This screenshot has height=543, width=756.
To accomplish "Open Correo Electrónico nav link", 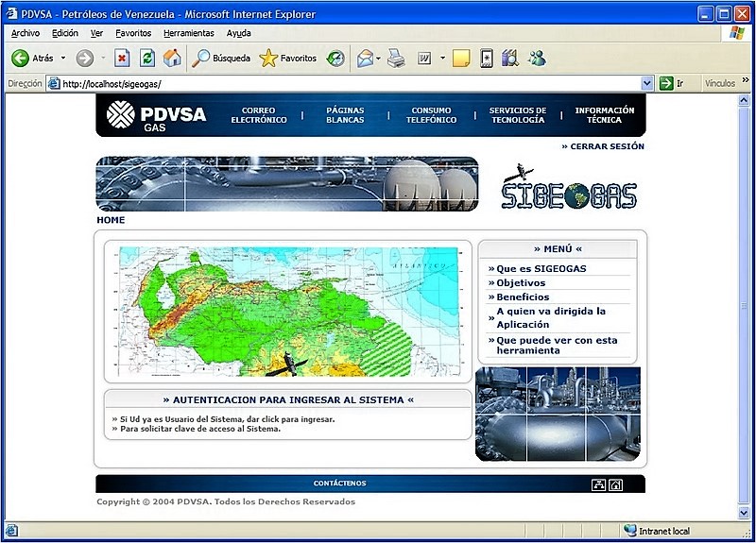I will 258,115.
